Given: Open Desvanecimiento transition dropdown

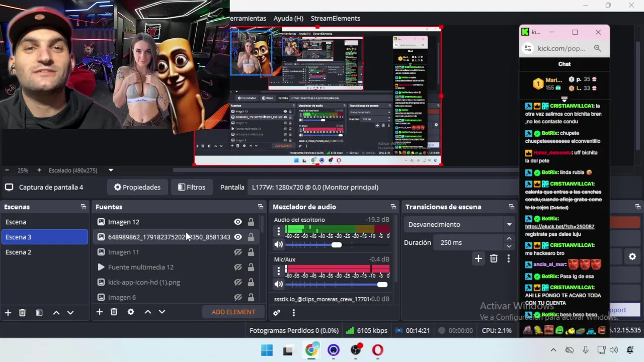Looking at the screenshot, I should pyautogui.click(x=460, y=224).
